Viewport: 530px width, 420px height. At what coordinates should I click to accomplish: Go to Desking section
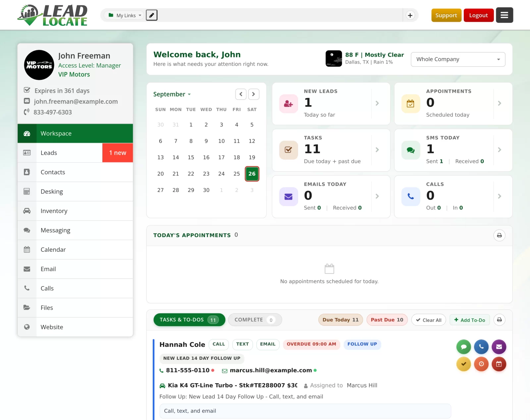click(75, 191)
